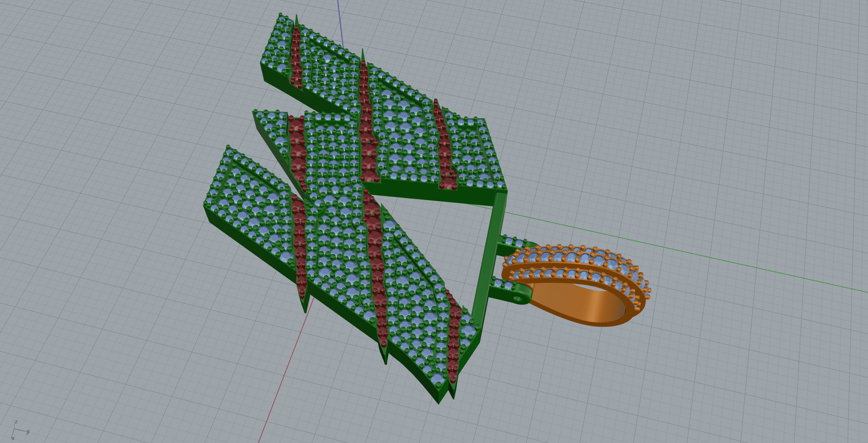This screenshot has width=868, height=443.
Task: Click the world axes icon in the viewport corner
Action: [x=20, y=430]
